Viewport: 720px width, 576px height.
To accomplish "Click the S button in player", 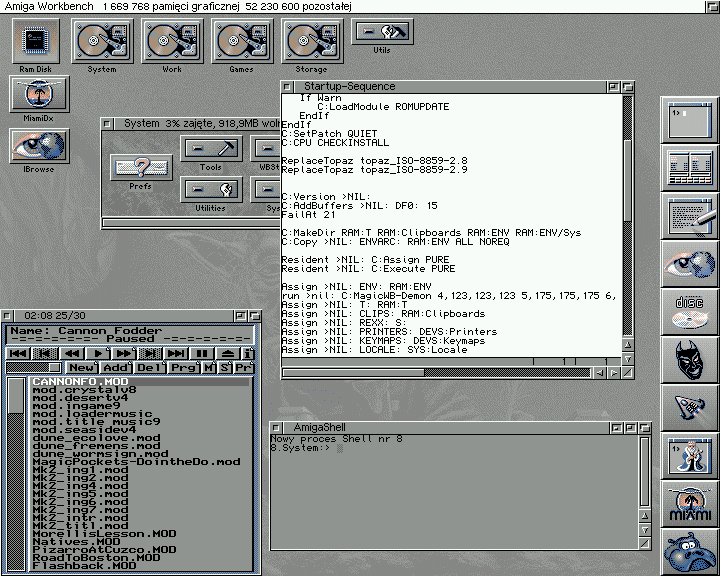I will pyautogui.click(x=225, y=367).
